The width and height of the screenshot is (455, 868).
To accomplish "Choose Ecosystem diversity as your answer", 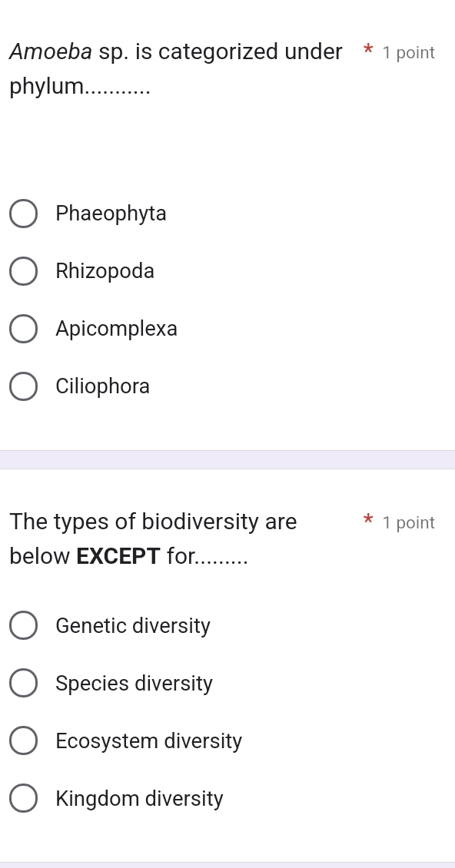I will [23, 740].
